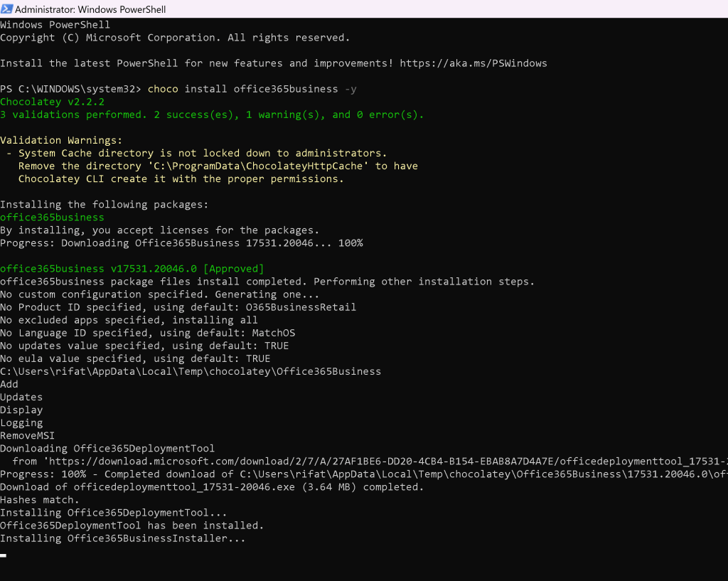This screenshot has height=581, width=728.
Task: Click the "Administrator: Windows PowerShell" window title
Action: 90,9
